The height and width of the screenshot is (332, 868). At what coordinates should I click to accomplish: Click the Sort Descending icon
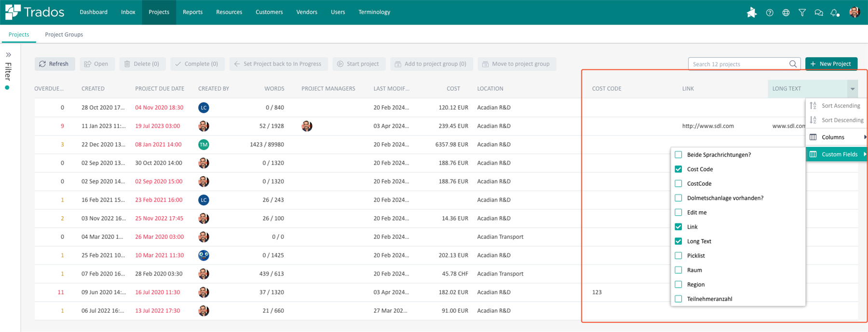pyautogui.click(x=813, y=120)
